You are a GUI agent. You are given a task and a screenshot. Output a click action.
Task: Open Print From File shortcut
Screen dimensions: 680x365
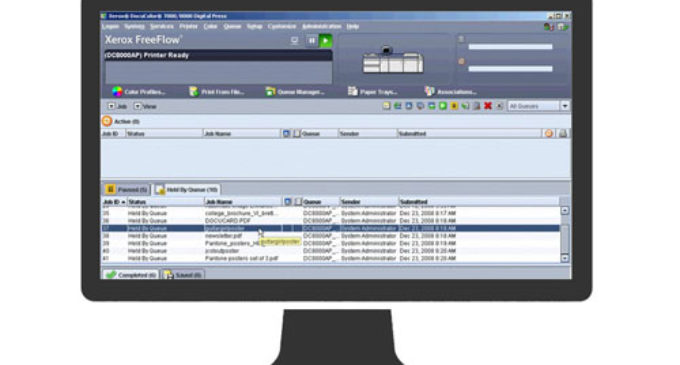(x=217, y=92)
